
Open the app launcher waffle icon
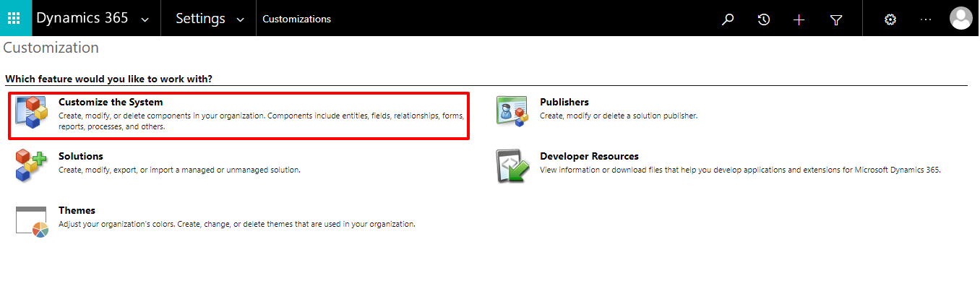point(15,18)
